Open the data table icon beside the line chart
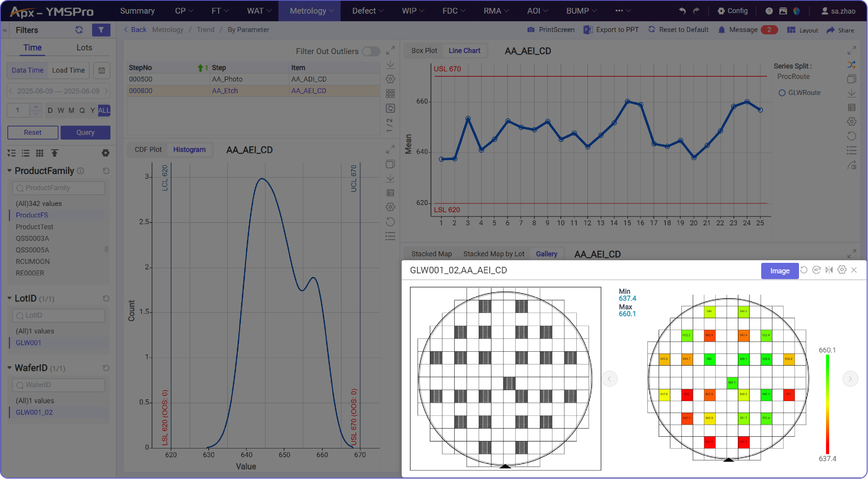The width and height of the screenshot is (868, 479). click(x=852, y=107)
